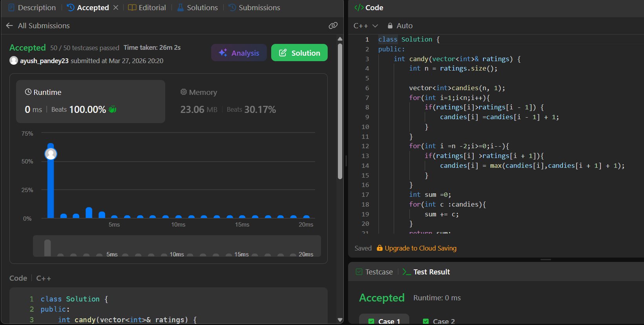644x325 pixels.
Task: Click the green Solution button
Action: (299, 53)
